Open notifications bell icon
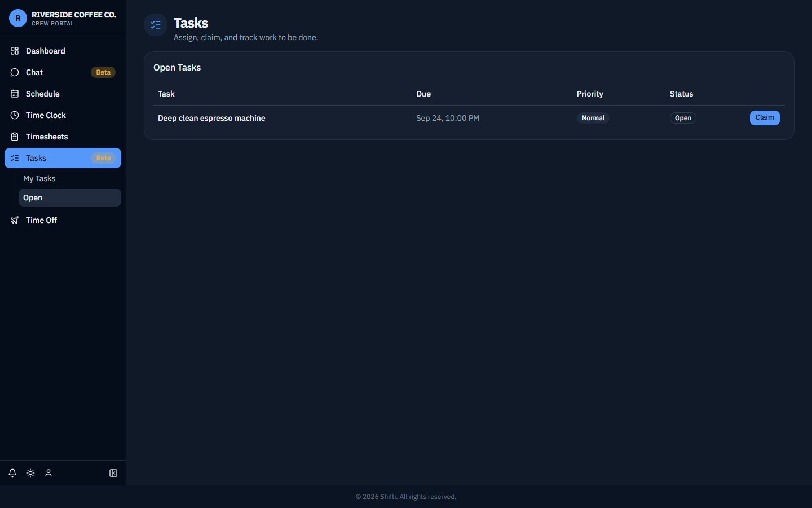Viewport: 812px width, 508px height. (12, 473)
